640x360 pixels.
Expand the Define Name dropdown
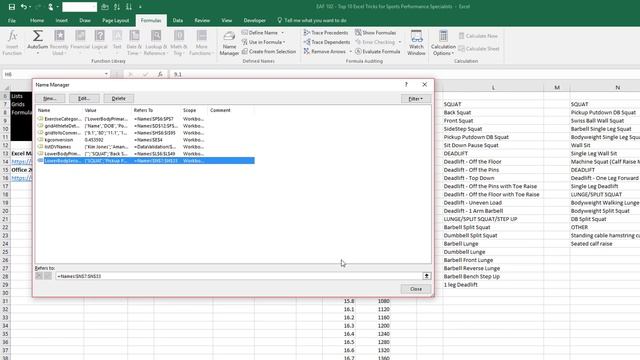282,33
